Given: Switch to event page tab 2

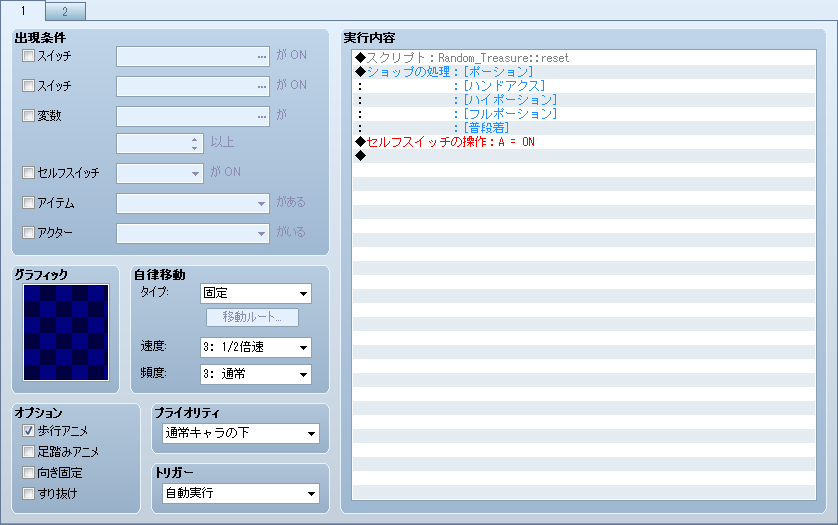Looking at the screenshot, I should click(65, 11).
